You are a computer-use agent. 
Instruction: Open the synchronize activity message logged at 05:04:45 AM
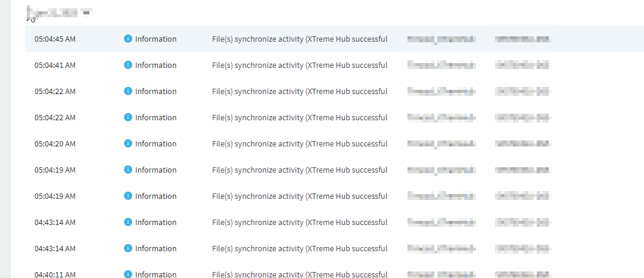(x=300, y=39)
